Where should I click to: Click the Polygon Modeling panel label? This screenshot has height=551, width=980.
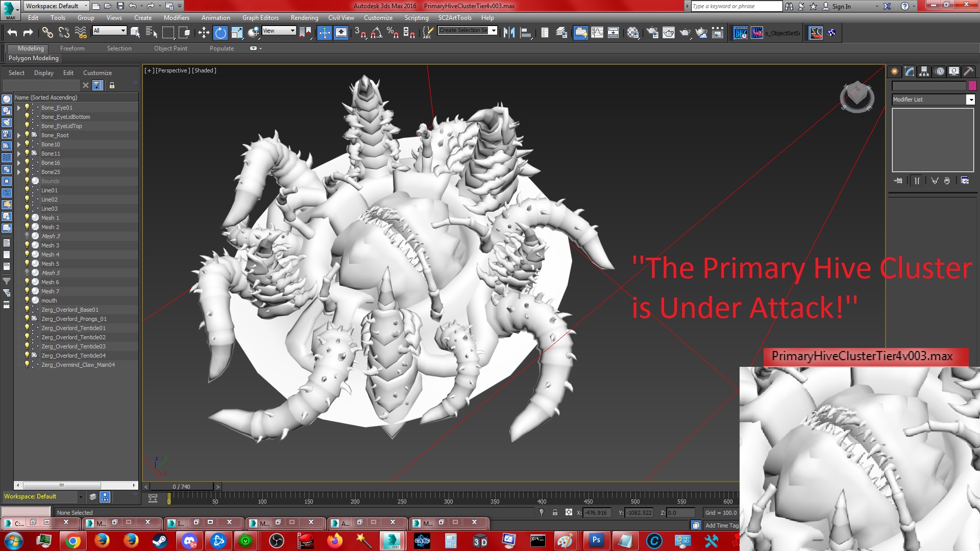click(x=34, y=58)
